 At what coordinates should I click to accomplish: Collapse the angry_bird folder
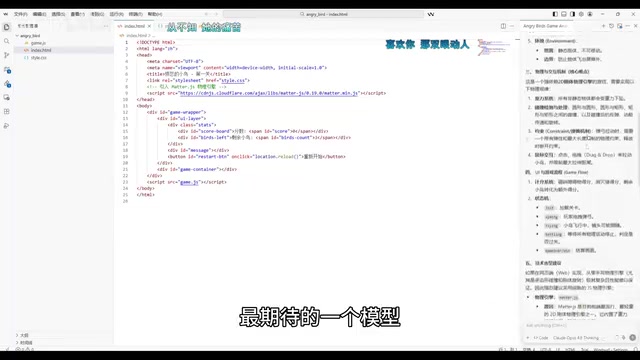(30, 36)
